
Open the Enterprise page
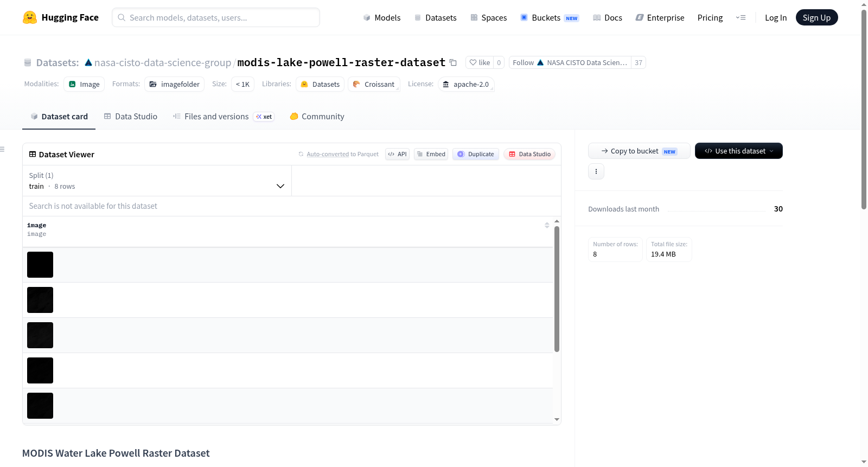pyautogui.click(x=660, y=17)
